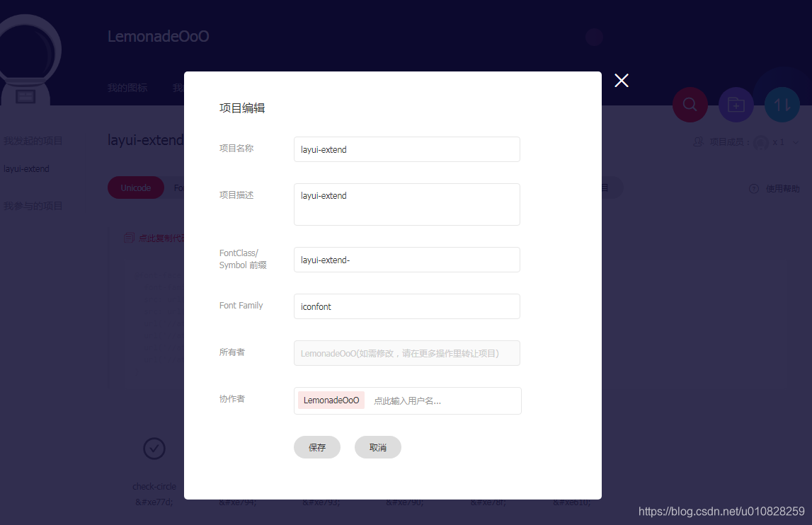Click the member avatar beside x 1

tap(761, 142)
